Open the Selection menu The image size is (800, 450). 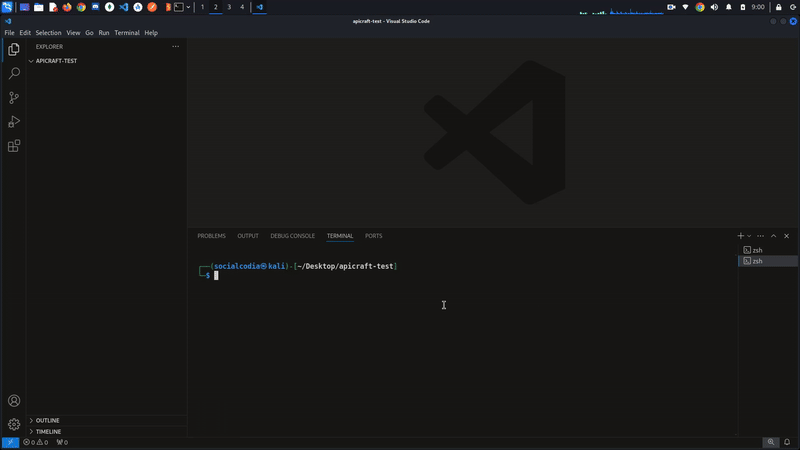(48, 33)
